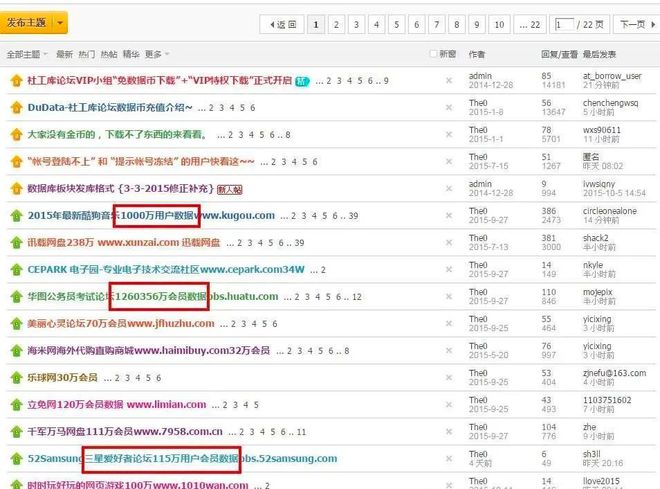Click pinned icon of 帐号登陆不上 thread
The height and width of the screenshot is (489, 660).
click(16, 162)
